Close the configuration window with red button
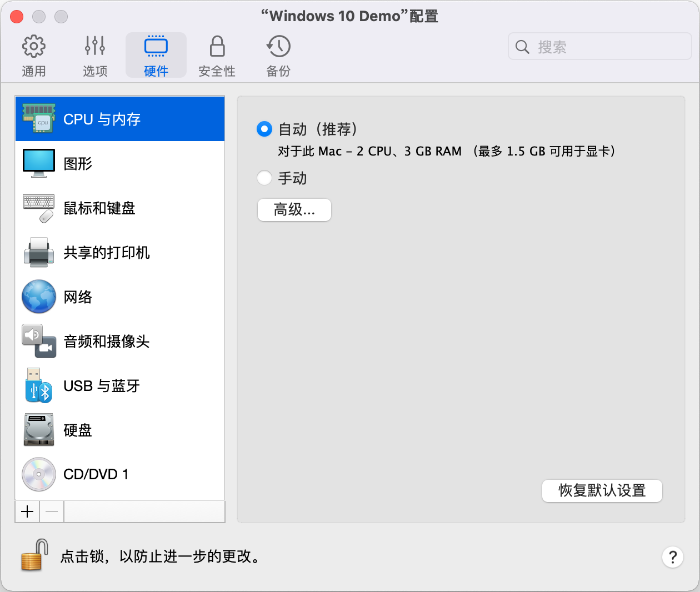This screenshot has height=592, width=700. coord(17,17)
